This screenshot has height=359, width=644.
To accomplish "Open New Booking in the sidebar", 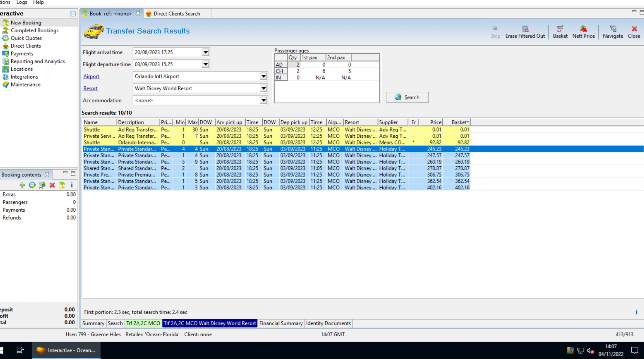I will click(26, 23).
